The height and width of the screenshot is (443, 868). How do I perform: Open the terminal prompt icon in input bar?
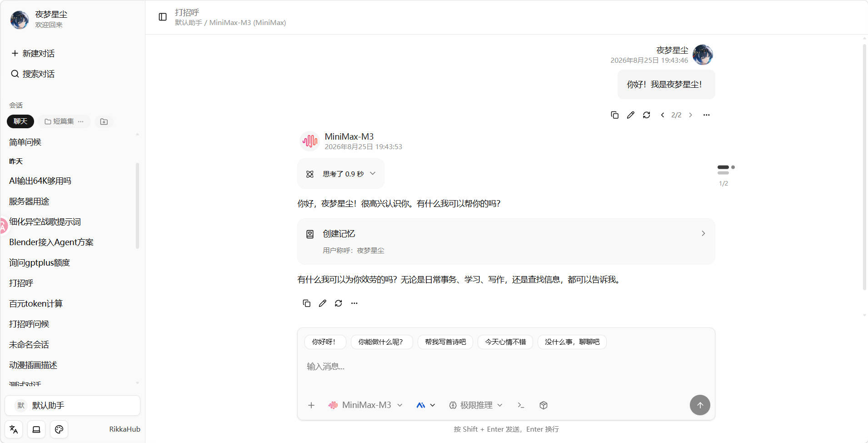pyautogui.click(x=521, y=405)
